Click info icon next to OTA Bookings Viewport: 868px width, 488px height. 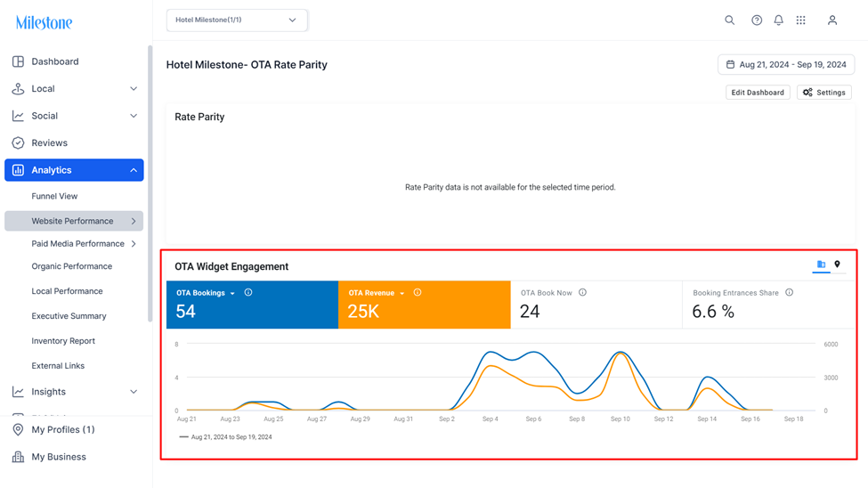point(248,292)
